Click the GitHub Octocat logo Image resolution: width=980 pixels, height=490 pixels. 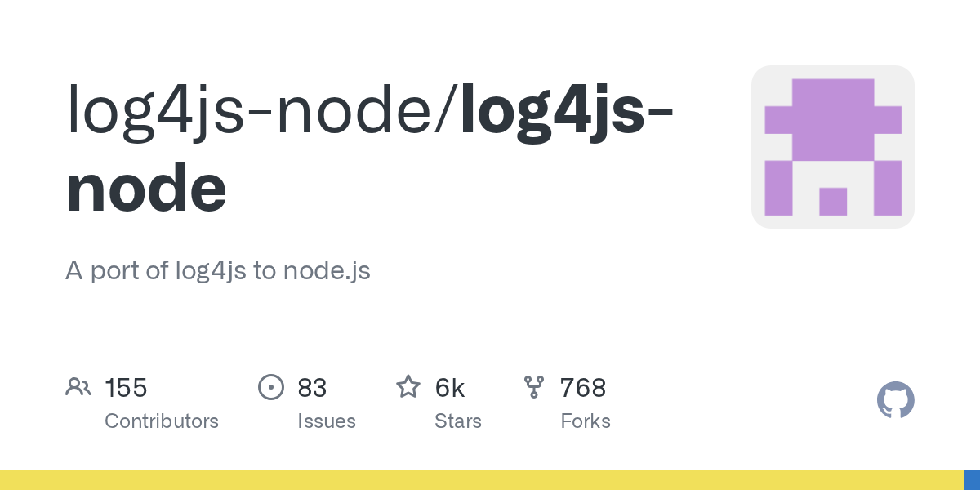pos(895,400)
